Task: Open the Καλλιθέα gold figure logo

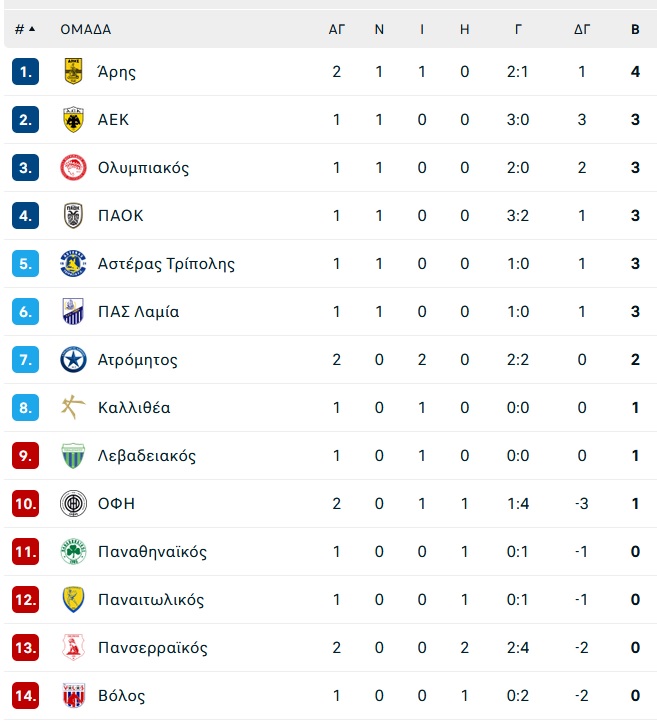Action: (73, 407)
